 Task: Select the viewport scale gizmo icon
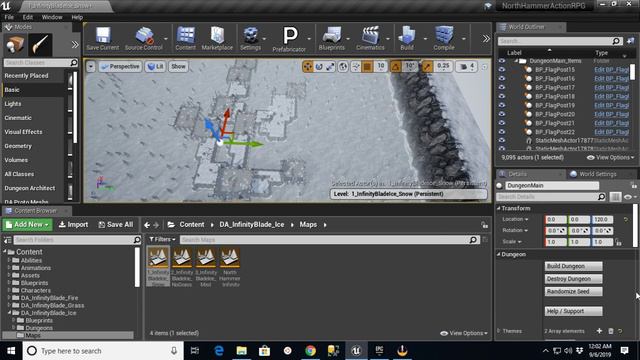(x=330, y=66)
